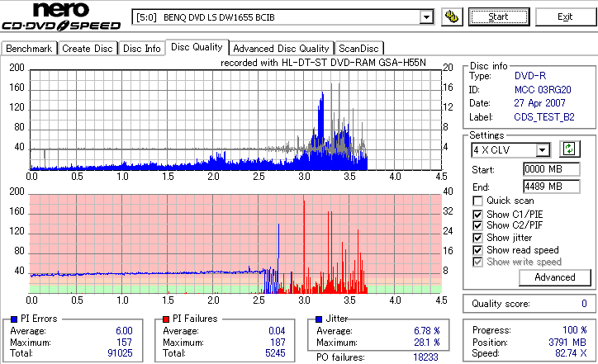Click the blue PI Errors legend square
The width and height of the screenshot is (598, 364).
[x=14, y=319]
